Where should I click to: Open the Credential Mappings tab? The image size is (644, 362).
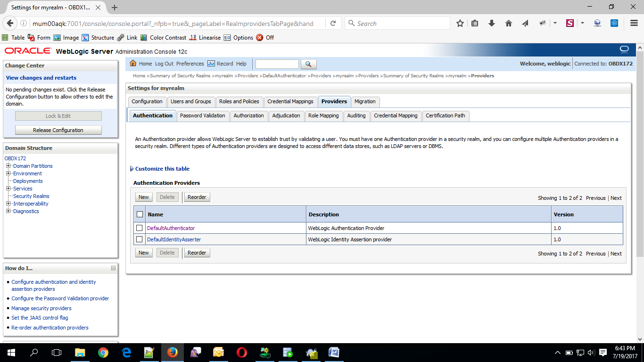[290, 101]
